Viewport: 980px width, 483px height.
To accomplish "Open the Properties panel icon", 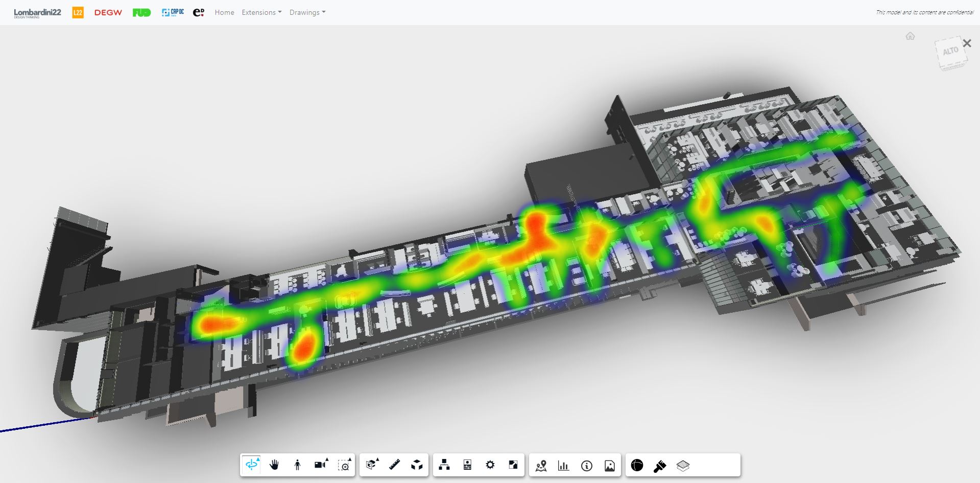I will click(467, 465).
